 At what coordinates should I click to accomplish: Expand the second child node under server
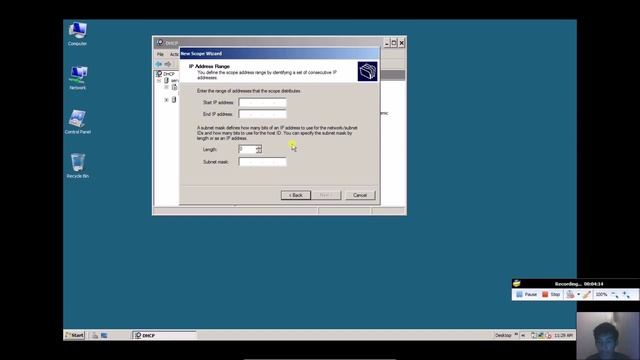point(166,100)
